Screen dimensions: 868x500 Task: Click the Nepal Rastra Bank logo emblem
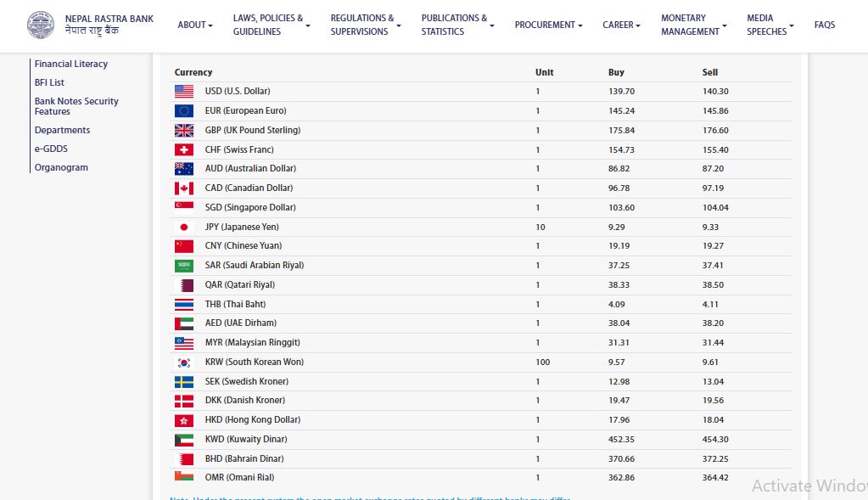pyautogui.click(x=40, y=25)
